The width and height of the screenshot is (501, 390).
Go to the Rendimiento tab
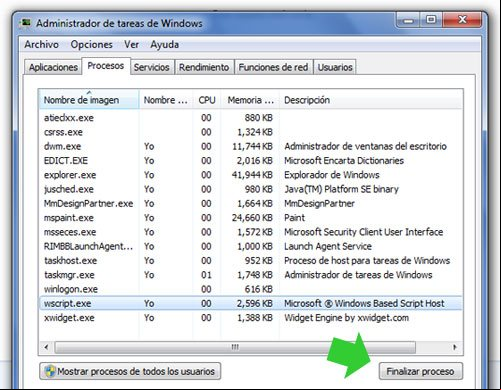pyautogui.click(x=204, y=67)
